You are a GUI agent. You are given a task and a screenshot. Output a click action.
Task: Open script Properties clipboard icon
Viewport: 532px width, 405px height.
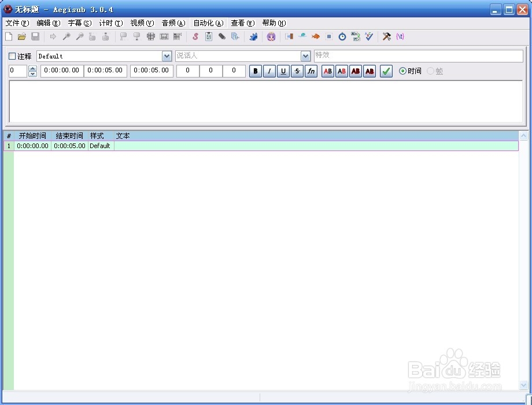tap(209, 36)
